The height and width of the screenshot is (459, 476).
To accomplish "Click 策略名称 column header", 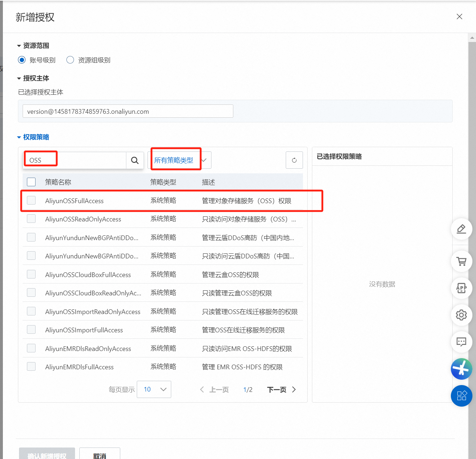I will point(58,182).
